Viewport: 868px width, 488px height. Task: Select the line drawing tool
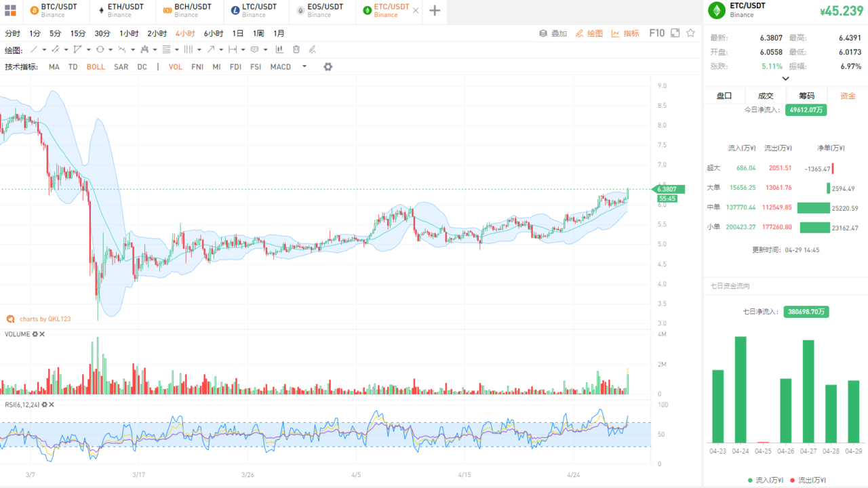[34, 49]
